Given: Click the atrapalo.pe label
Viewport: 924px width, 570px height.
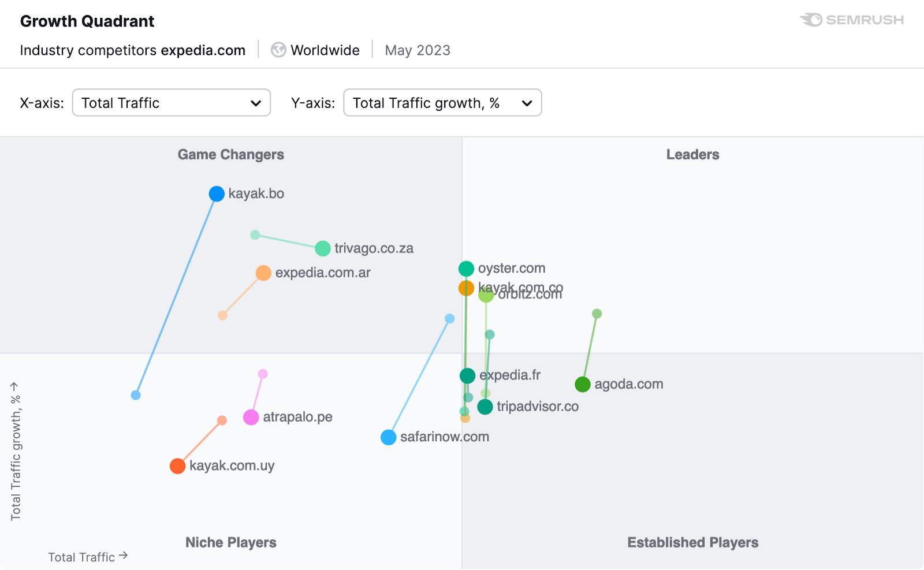Looking at the screenshot, I should click(297, 417).
